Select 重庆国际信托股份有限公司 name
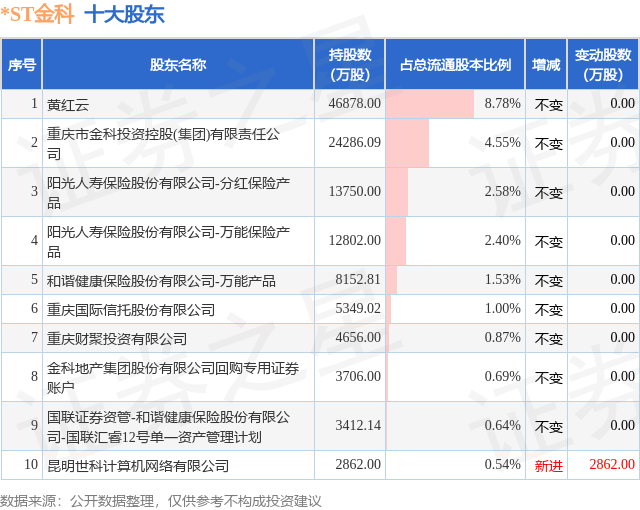This screenshot has width=640, height=510. 131,310
